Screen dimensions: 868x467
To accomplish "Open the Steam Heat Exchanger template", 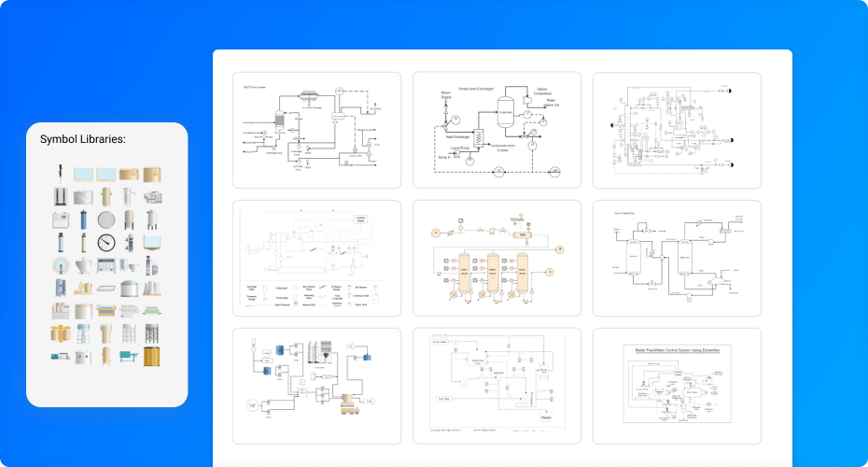I will click(497, 130).
